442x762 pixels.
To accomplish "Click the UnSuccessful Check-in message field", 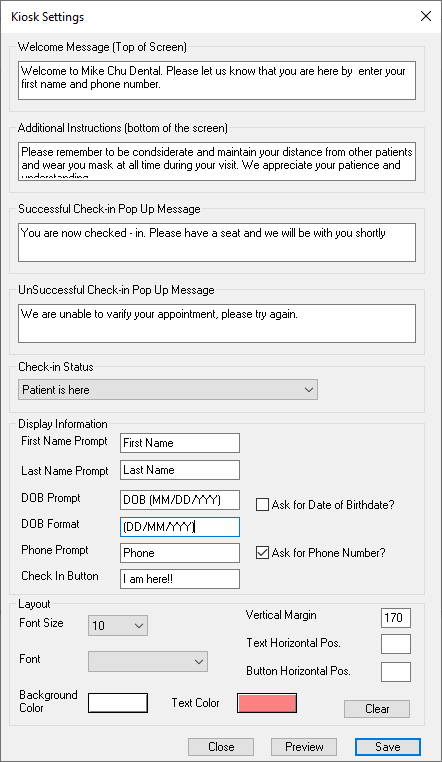I will (217, 324).
